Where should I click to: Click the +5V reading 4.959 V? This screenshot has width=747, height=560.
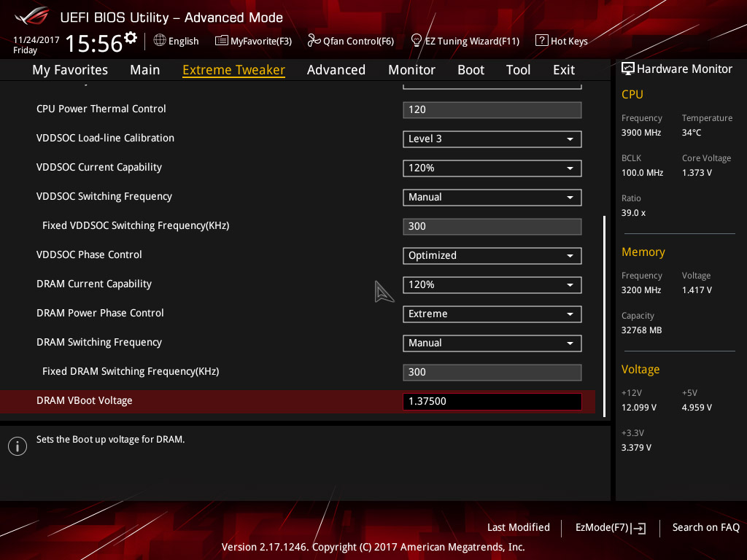(x=697, y=407)
